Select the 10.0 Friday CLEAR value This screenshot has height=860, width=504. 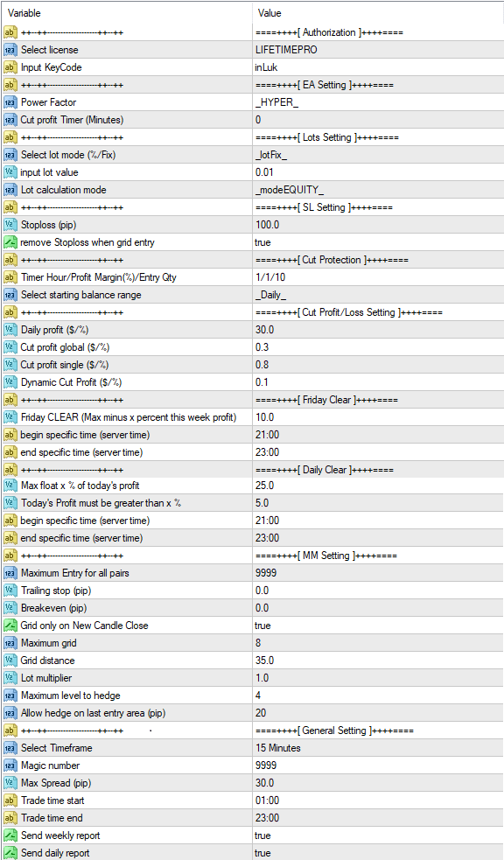pyautogui.click(x=265, y=417)
